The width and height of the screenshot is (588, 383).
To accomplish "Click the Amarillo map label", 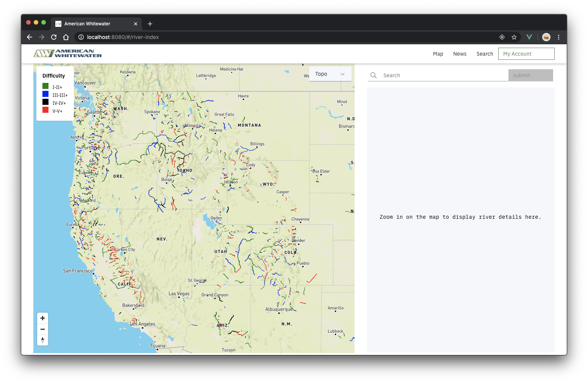I will click(x=336, y=308).
